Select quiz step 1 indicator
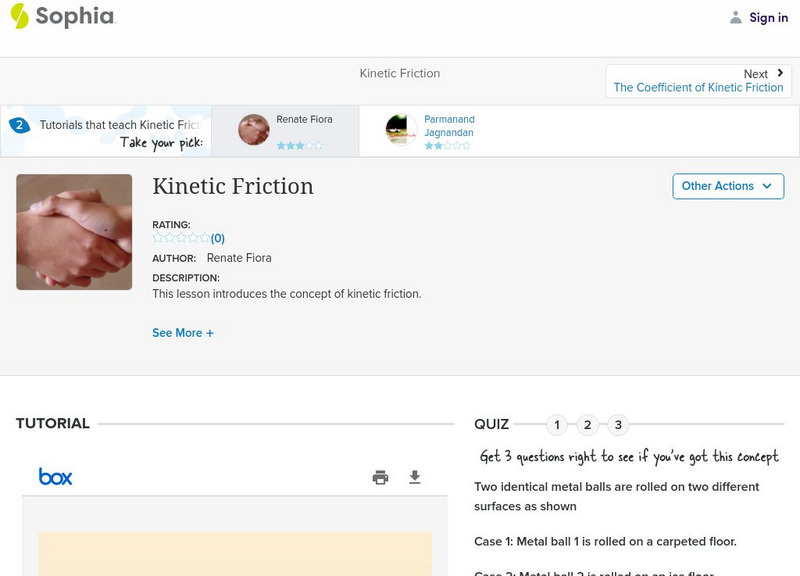 557,425
